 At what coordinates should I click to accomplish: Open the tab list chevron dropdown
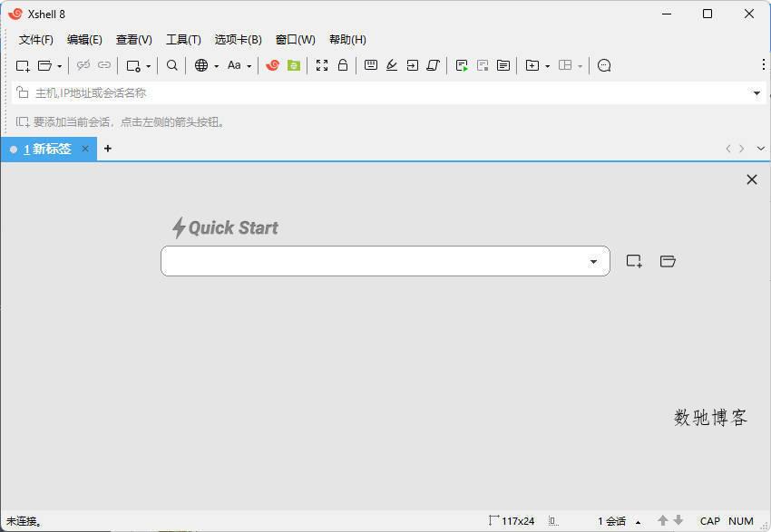(x=760, y=149)
